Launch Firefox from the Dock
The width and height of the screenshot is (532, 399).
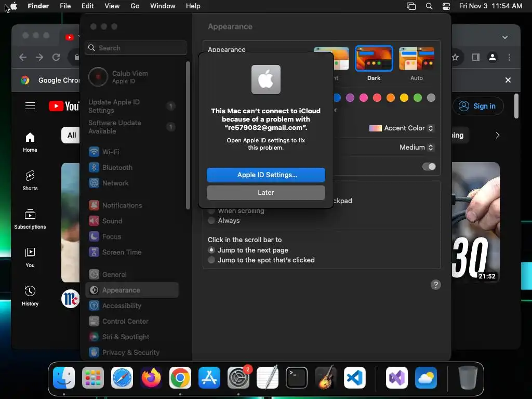point(151,378)
